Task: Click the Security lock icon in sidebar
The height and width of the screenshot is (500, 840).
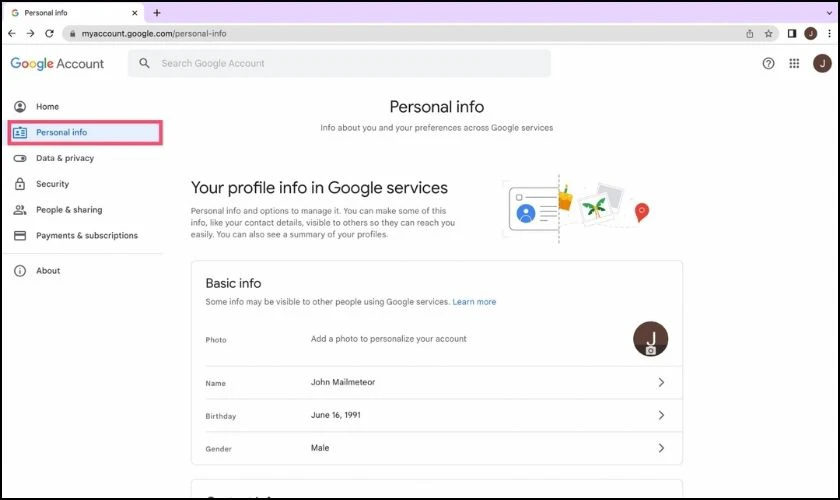Action: coord(20,184)
